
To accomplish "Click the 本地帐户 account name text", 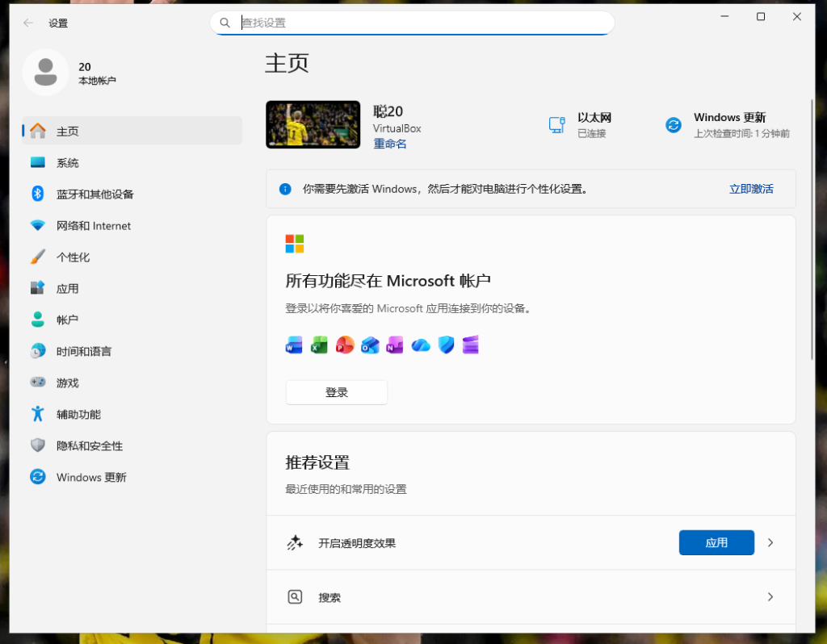I will pyautogui.click(x=97, y=81).
